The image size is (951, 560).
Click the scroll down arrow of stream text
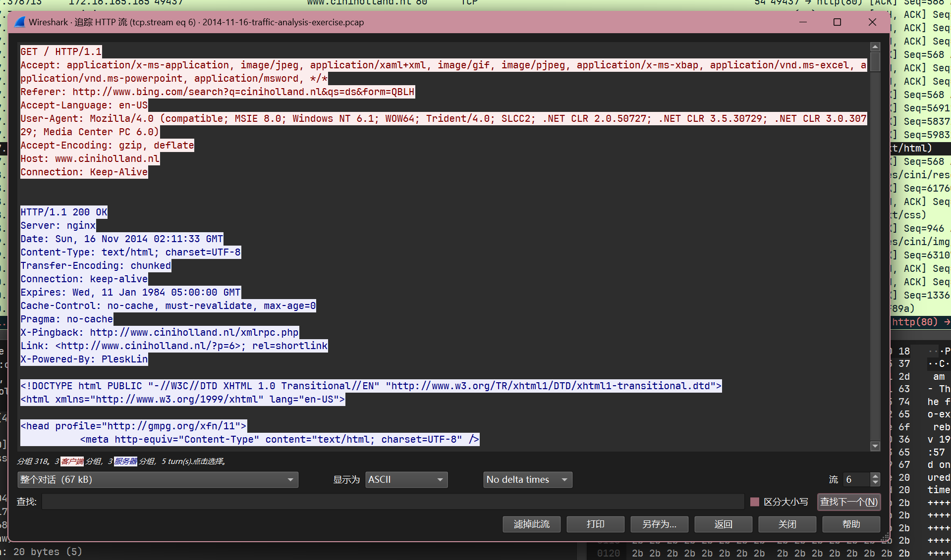(875, 446)
